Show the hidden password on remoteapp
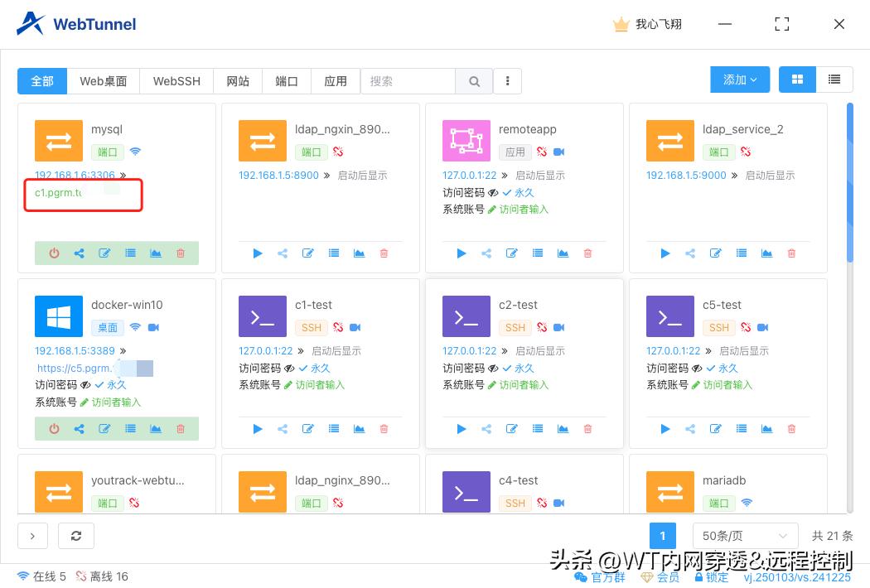Viewport: 870px width, 588px height. tap(492, 192)
